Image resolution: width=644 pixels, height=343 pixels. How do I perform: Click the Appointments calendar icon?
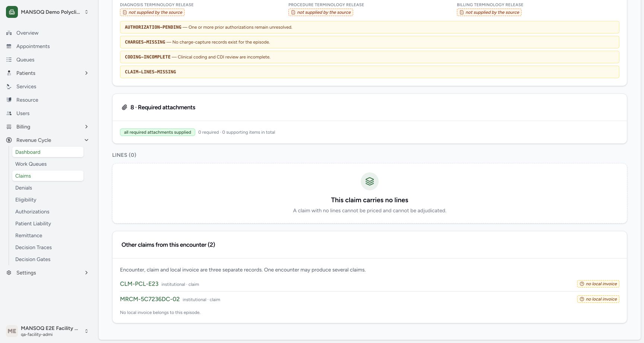9,46
